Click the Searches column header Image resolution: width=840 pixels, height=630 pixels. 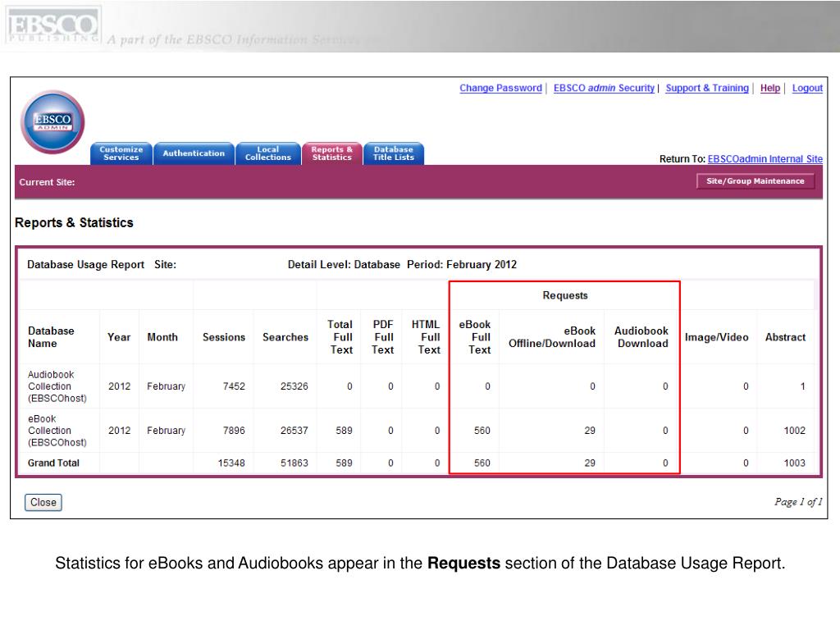tap(285, 337)
